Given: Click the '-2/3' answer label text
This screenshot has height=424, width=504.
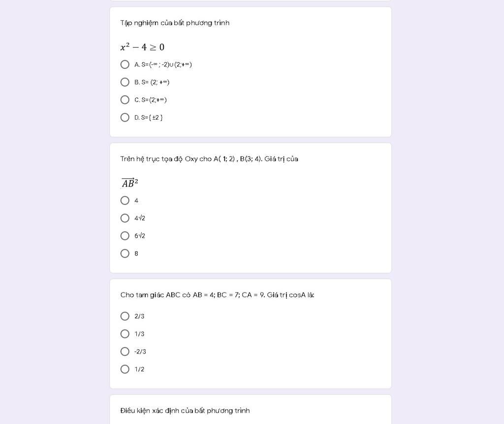Looking at the screenshot, I should point(140,352).
